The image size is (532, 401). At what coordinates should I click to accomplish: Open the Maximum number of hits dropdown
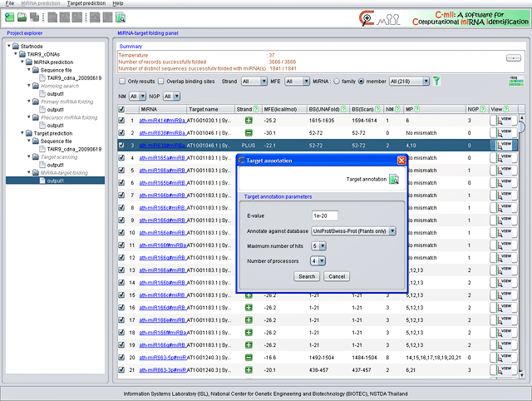(318, 245)
